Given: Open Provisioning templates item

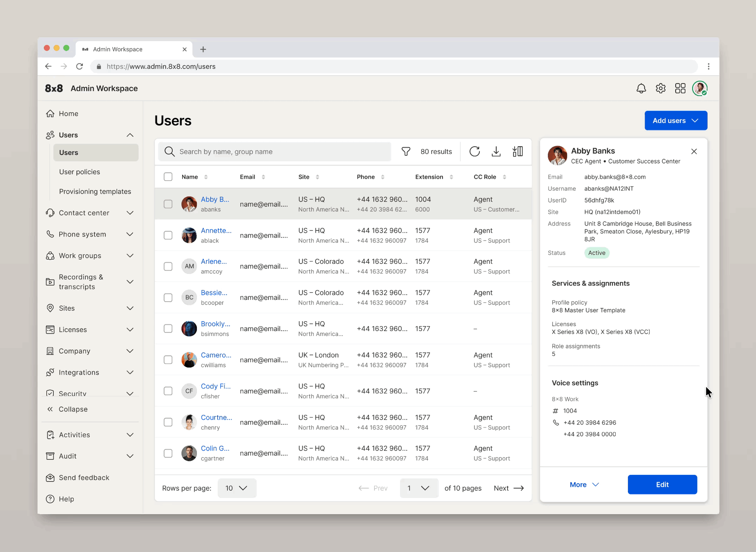Looking at the screenshot, I should pyautogui.click(x=95, y=192).
